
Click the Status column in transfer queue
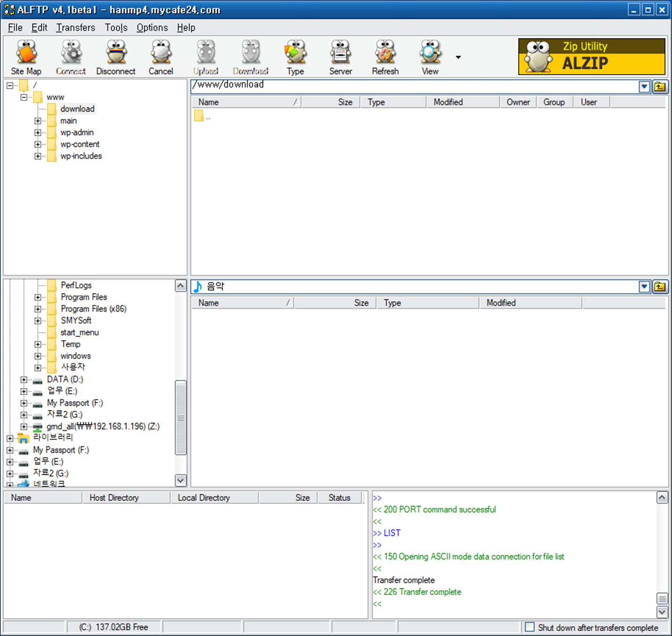pos(339,498)
